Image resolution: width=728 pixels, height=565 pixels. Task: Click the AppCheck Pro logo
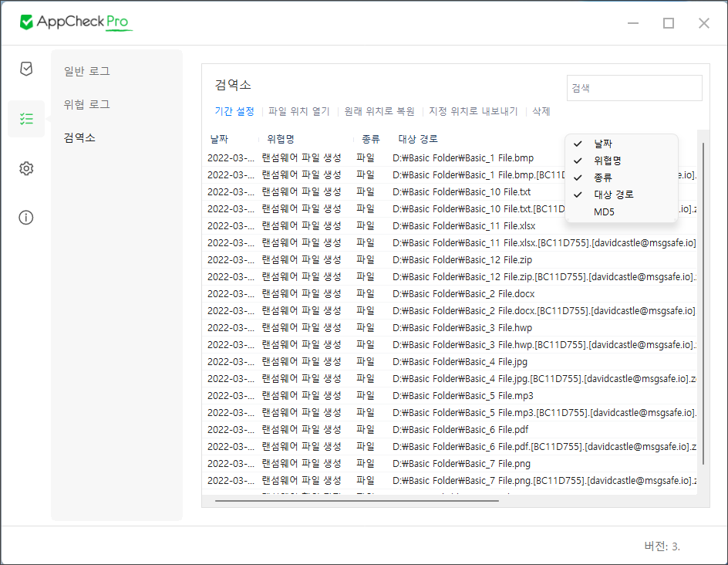point(76,22)
